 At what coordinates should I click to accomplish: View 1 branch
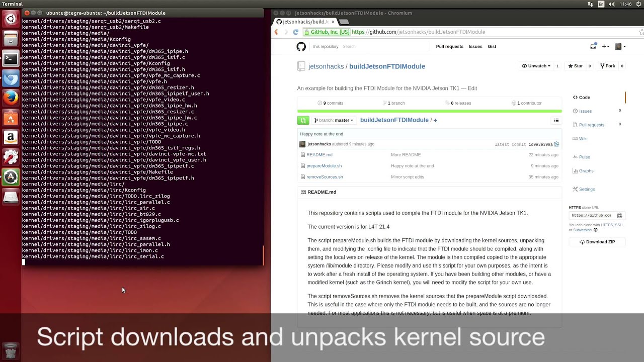tap(394, 103)
